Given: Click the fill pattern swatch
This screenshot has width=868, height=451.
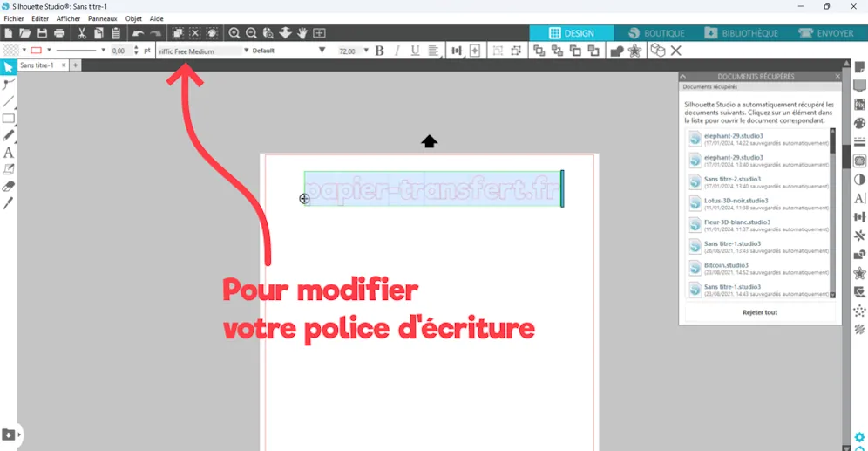Looking at the screenshot, I should pos(11,51).
